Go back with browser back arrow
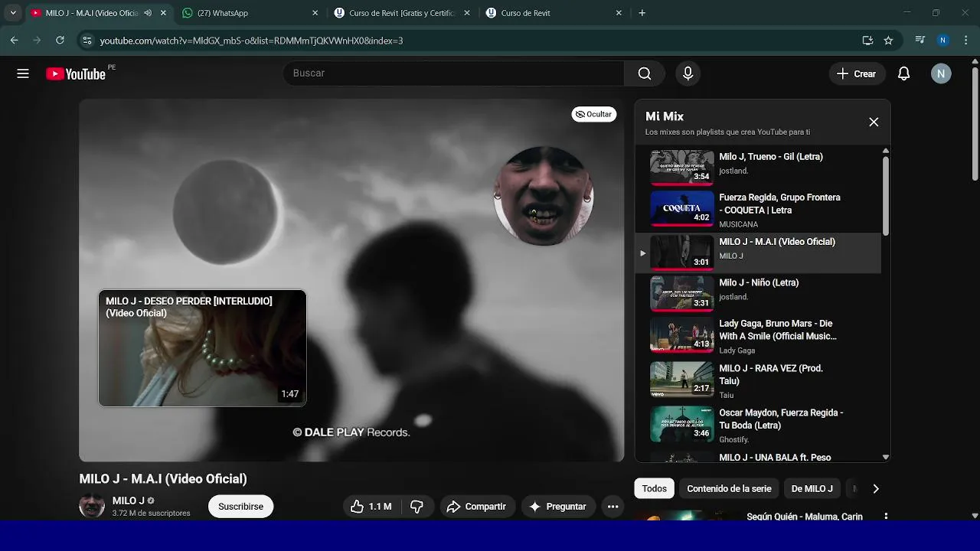Image resolution: width=980 pixels, height=551 pixels. (14, 41)
